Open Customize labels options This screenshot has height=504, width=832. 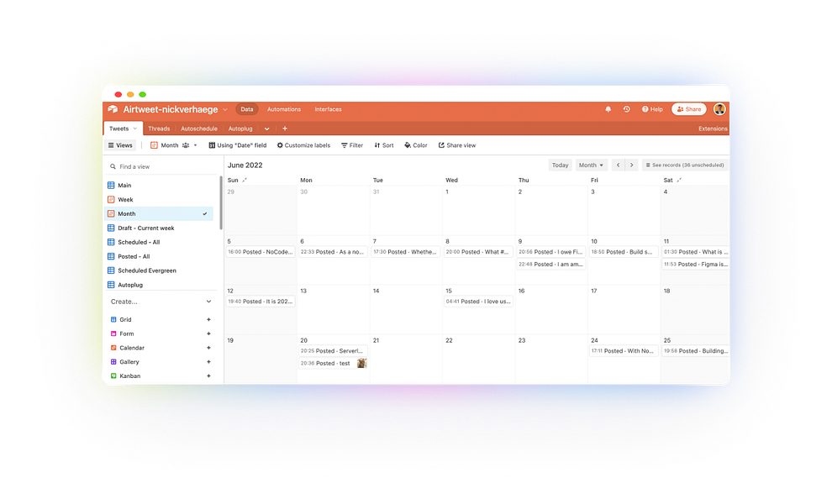point(303,145)
